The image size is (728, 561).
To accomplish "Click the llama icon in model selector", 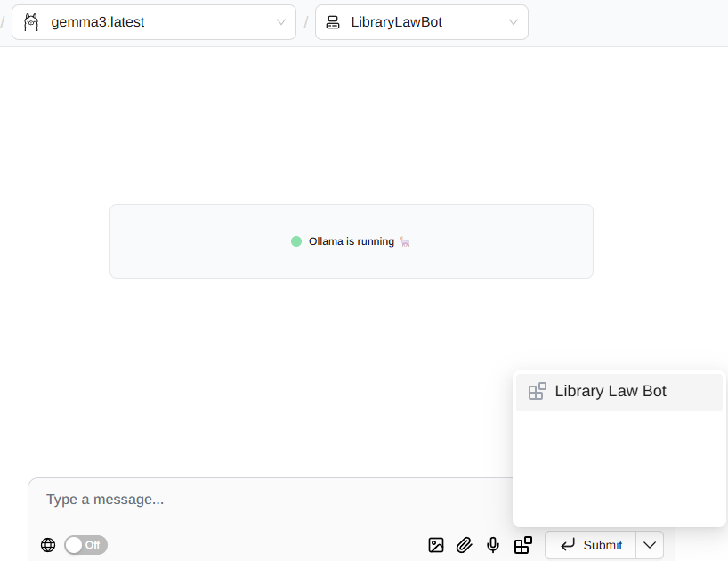I will (x=31, y=22).
